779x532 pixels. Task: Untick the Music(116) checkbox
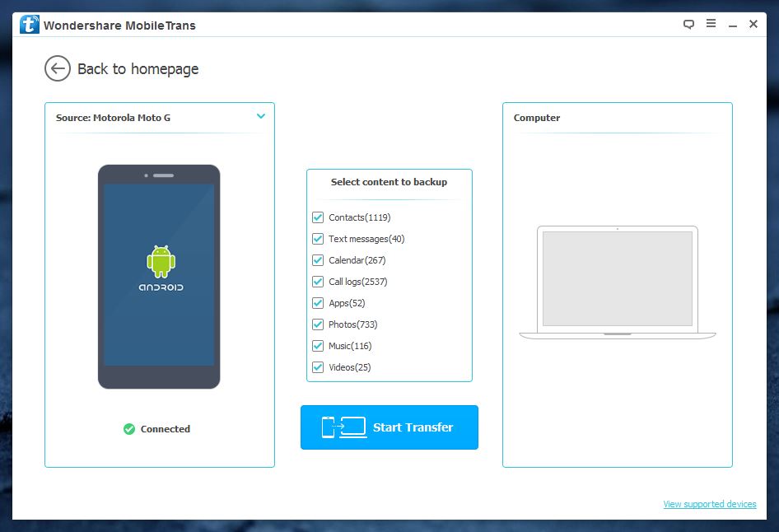pos(318,346)
